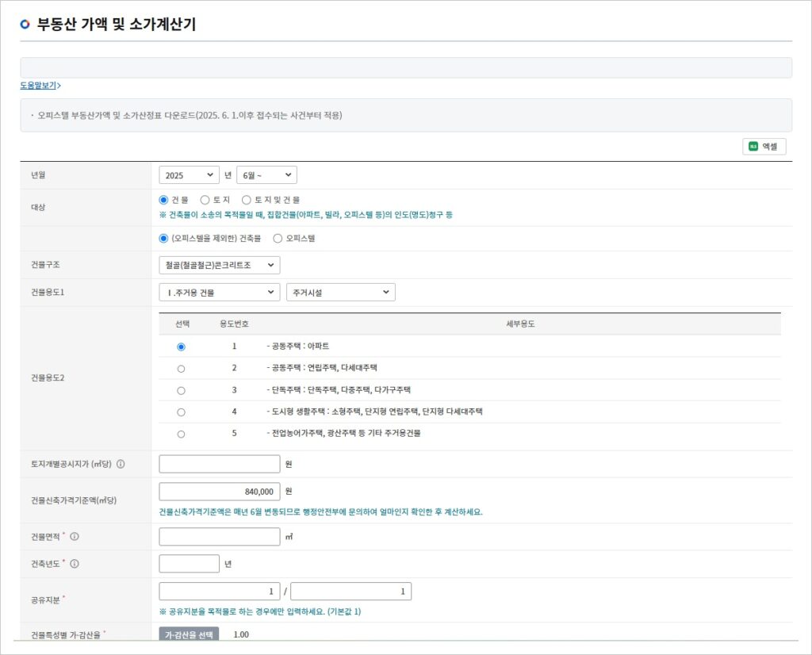812x655 pixels.
Task: Expand the Ⅰ.주거용 건물 dropdown
Action: 220,293
